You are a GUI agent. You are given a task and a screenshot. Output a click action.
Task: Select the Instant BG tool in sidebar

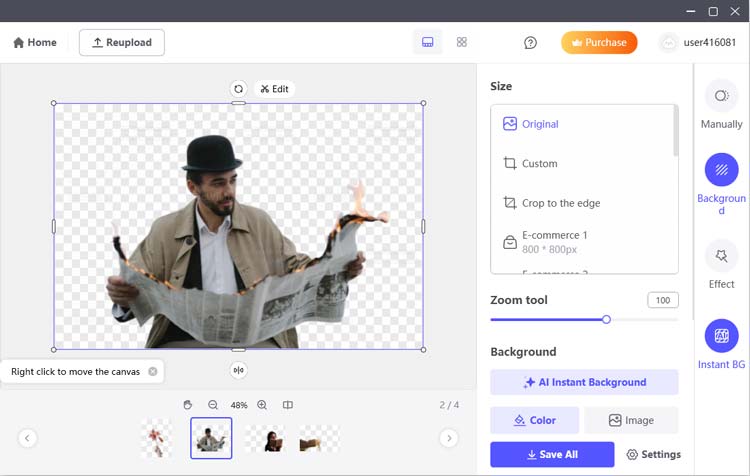721,344
